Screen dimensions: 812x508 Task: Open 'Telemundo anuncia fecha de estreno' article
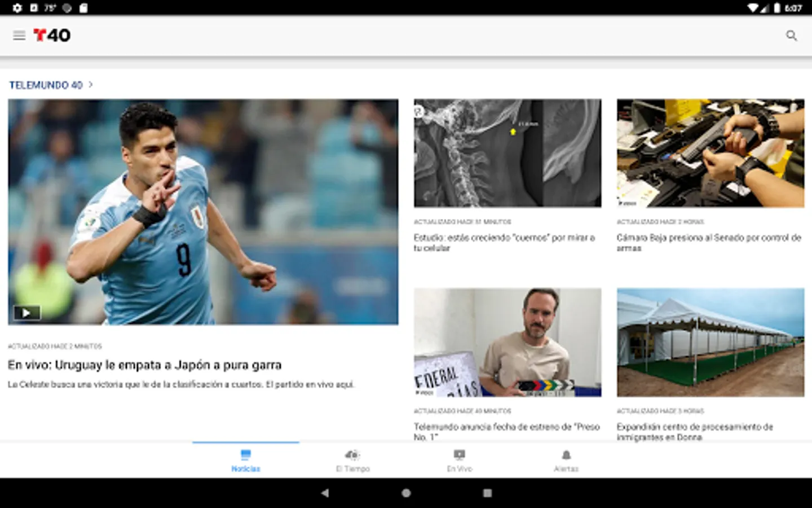pos(507,432)
